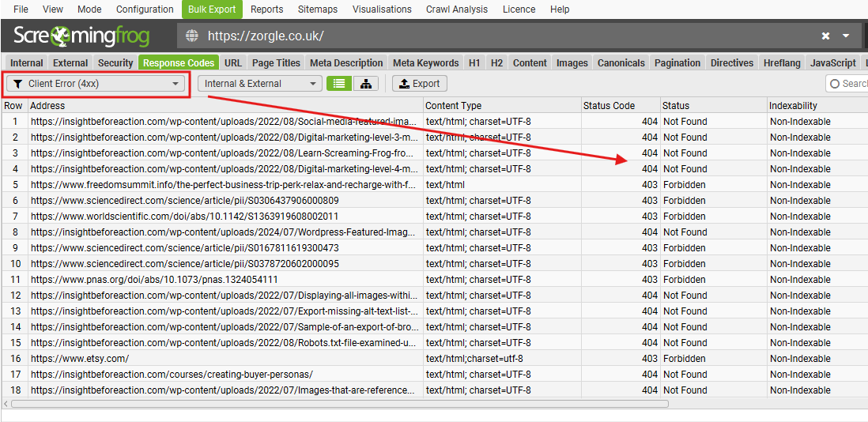Click the Export button
868x422 pixels.
[420, 84]
